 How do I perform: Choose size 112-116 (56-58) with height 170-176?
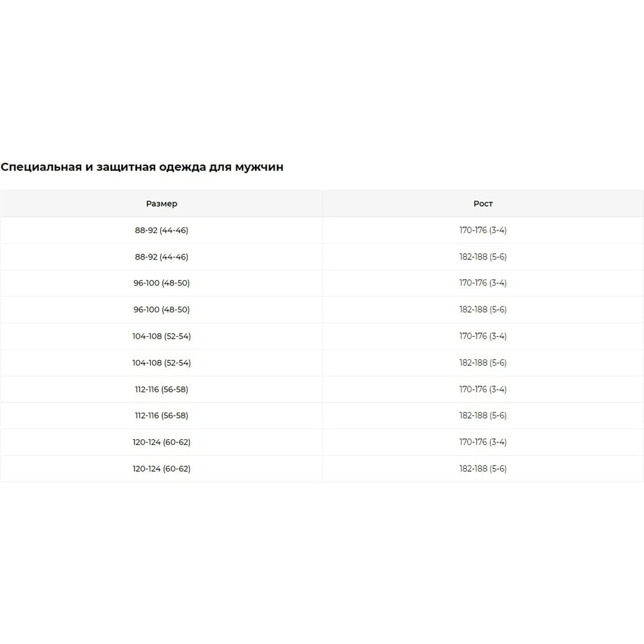pyautogui.click(x=161, y=390)
